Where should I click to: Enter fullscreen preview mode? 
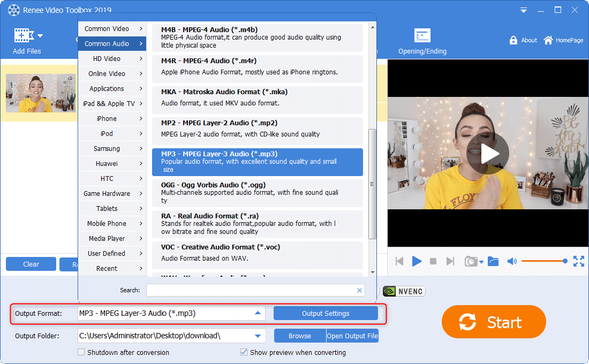point(578,261)
